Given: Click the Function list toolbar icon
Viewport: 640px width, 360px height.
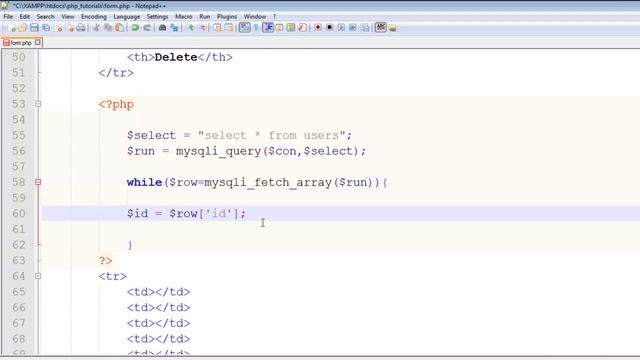Looking at the screenshot, I should click(302, 28).
